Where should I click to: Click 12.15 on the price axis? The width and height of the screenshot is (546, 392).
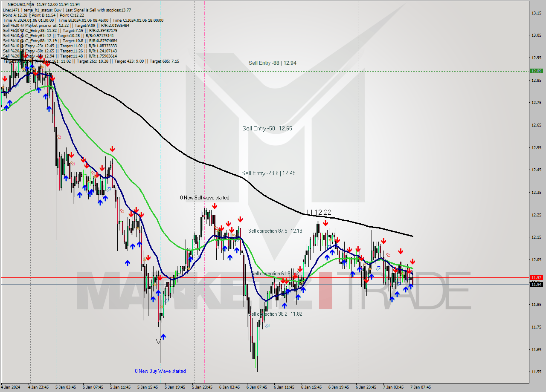point(536,237)
